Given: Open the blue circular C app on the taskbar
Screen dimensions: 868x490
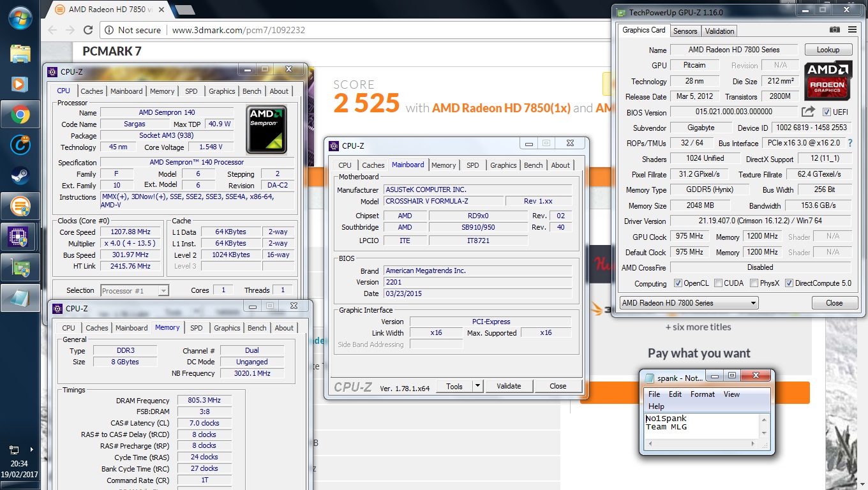Looking at the screenshot, I should [20, 145].
